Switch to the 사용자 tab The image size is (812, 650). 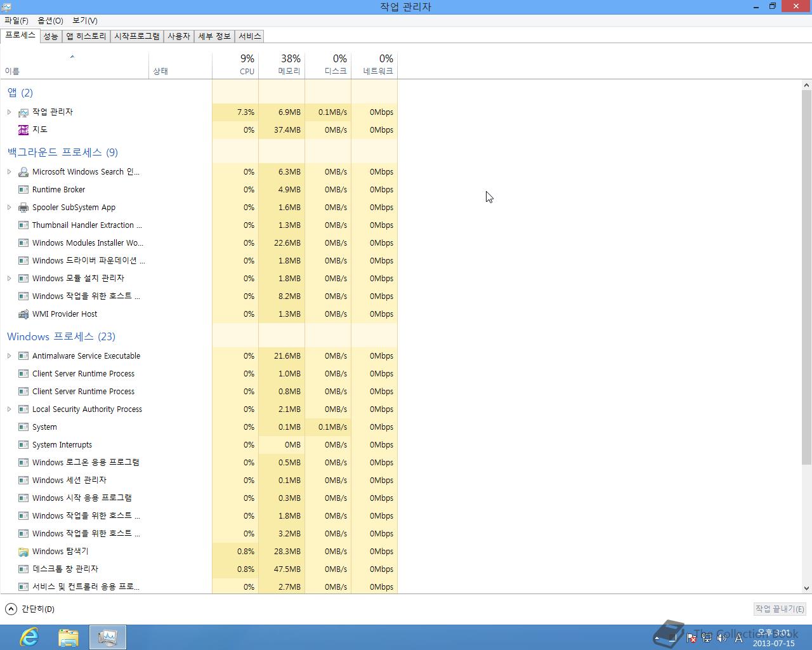(x=179, y=36)
